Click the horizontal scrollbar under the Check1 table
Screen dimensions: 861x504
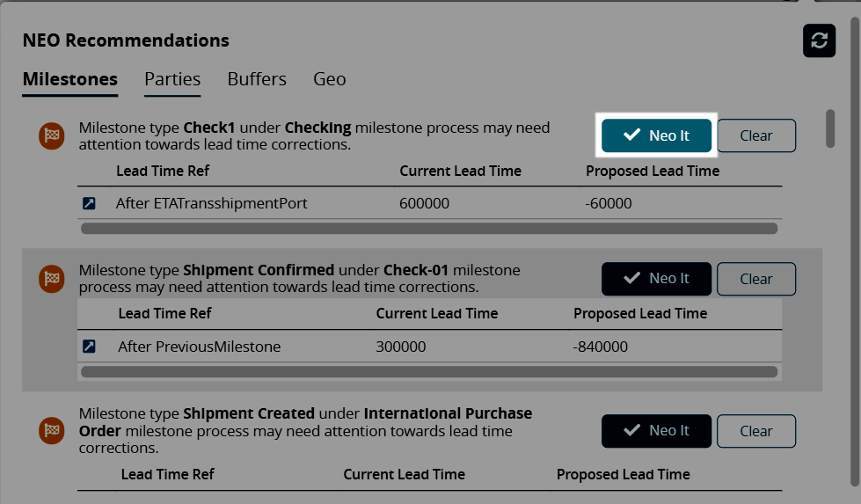(429, 229)
